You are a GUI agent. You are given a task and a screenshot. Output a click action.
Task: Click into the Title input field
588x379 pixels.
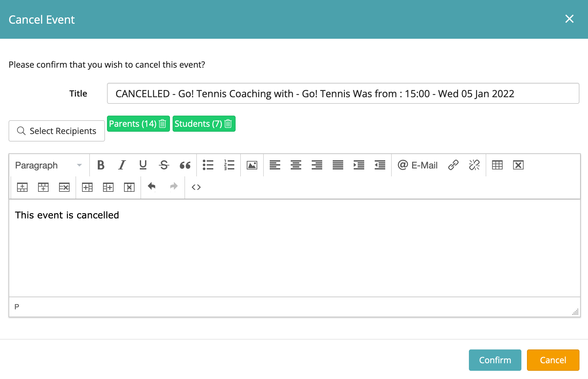point(343,94)
